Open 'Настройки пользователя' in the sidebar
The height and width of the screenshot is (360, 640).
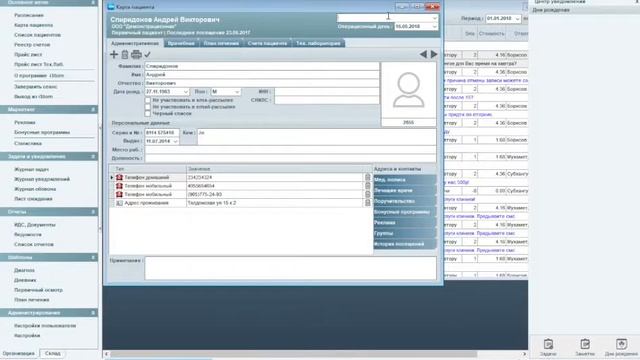tap(45, 326)
